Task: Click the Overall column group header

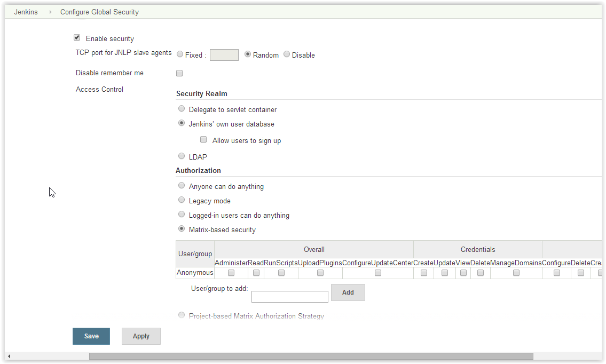Action: point(314,250)
